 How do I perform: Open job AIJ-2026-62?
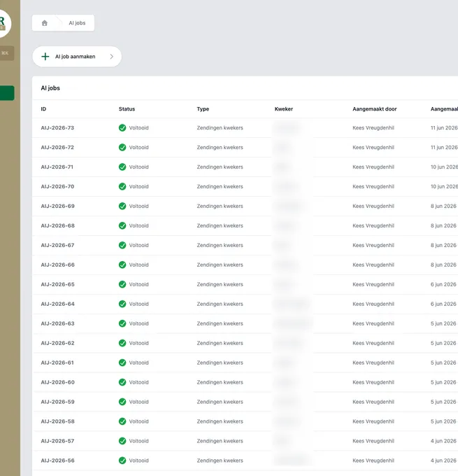coord(57,343)
